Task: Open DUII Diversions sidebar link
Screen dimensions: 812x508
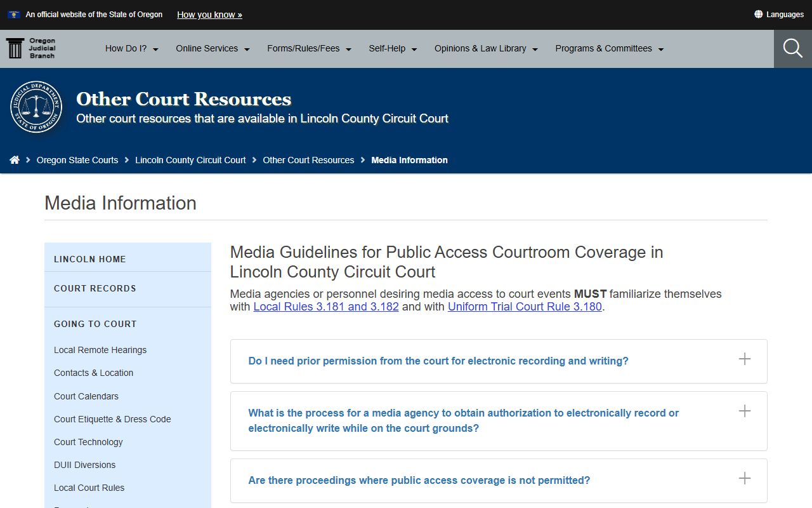Action: 85,465
